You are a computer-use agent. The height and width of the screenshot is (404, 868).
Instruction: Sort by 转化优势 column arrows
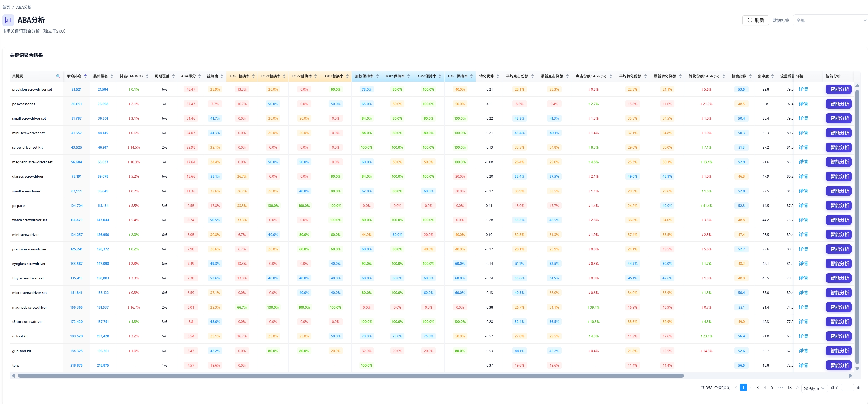(498, 76)
